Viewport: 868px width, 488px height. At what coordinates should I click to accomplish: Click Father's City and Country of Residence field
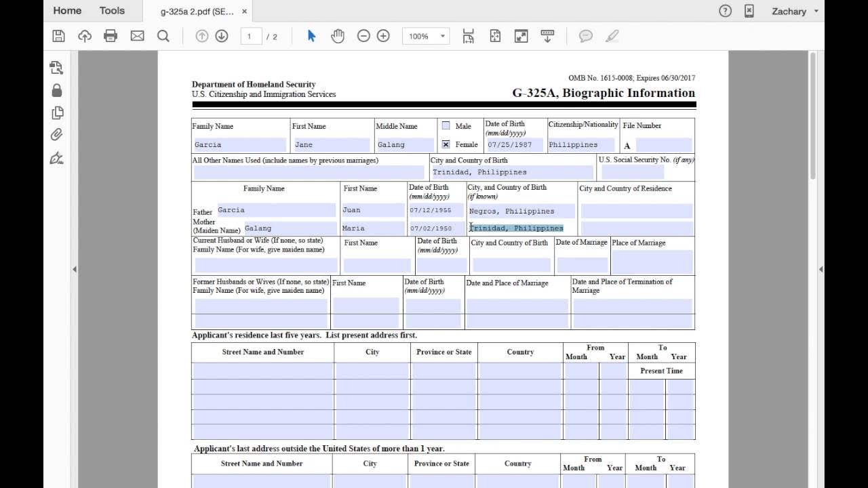(637, 211)
